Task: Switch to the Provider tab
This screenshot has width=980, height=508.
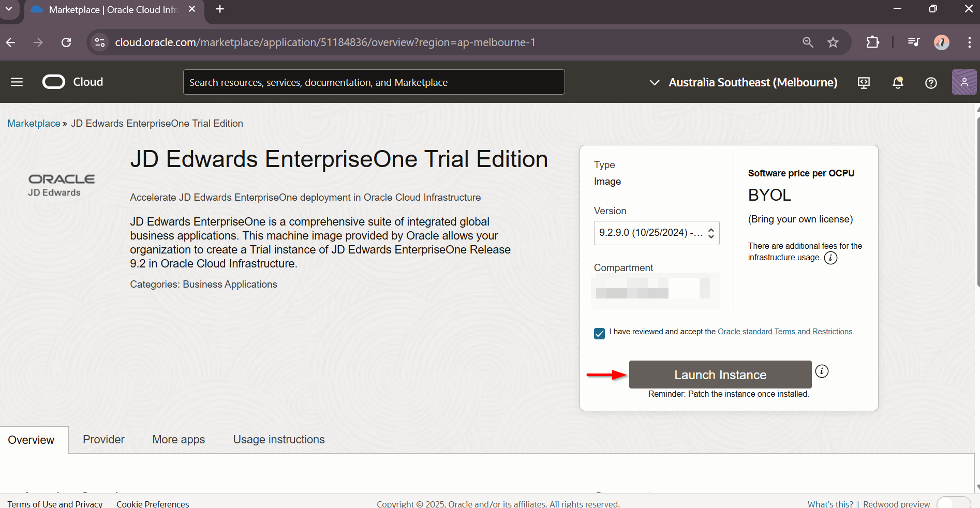Action: [103, 439]
